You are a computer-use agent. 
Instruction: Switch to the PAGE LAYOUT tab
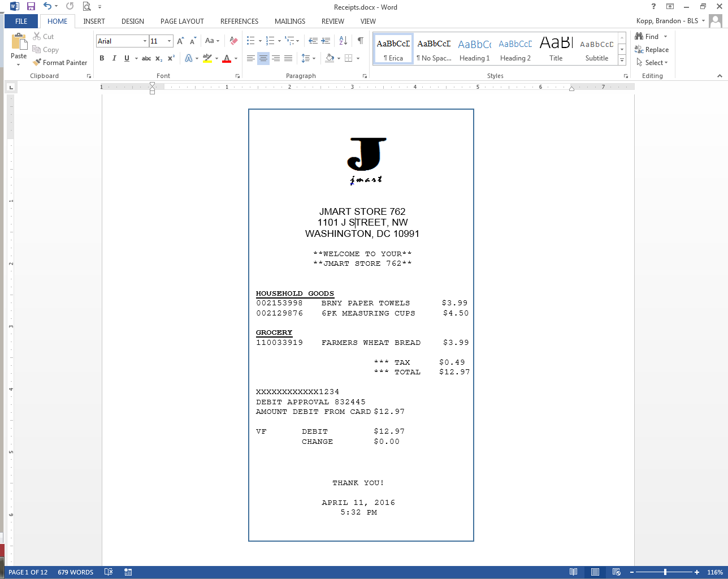pyautogui.click(x=182, y=21)
